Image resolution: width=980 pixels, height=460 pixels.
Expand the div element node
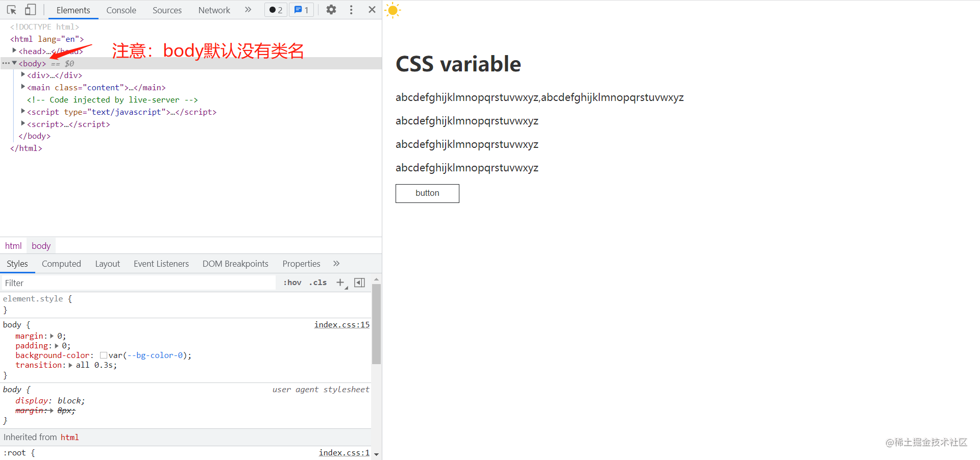[22, 75]
